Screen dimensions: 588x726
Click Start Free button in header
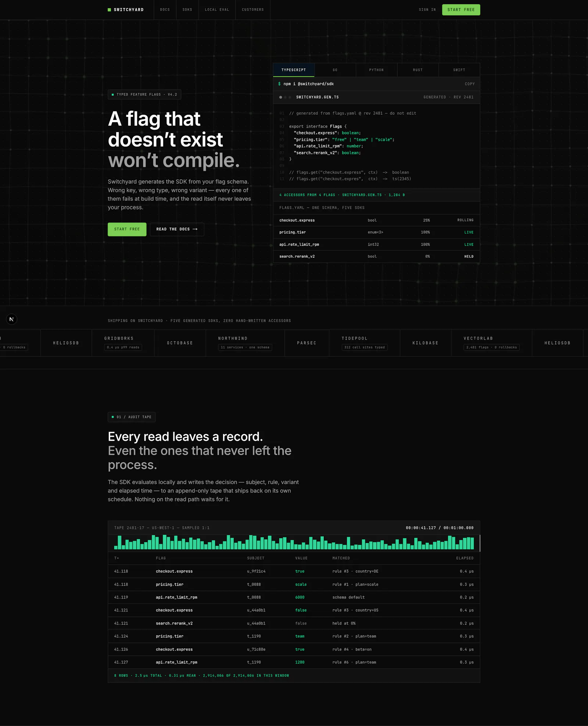click(461, 10)
